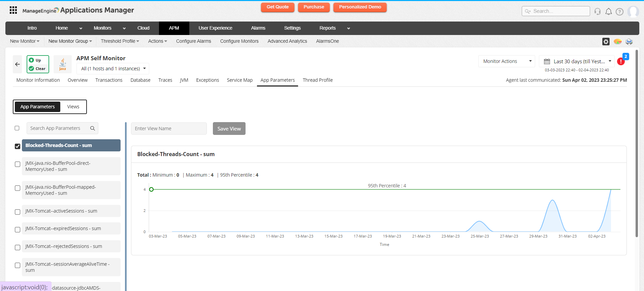Click the printer icon
The image size is (644, 291).
click(629, 41)
